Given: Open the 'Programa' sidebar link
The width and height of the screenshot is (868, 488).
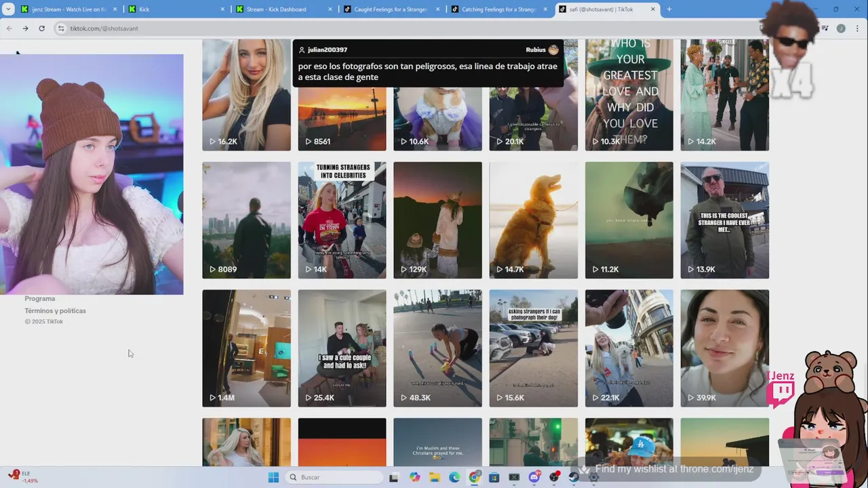Looking at the screenshot, I should (40, 299).
